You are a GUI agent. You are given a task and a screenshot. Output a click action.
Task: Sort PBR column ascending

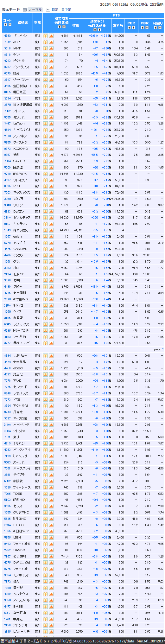143,28
